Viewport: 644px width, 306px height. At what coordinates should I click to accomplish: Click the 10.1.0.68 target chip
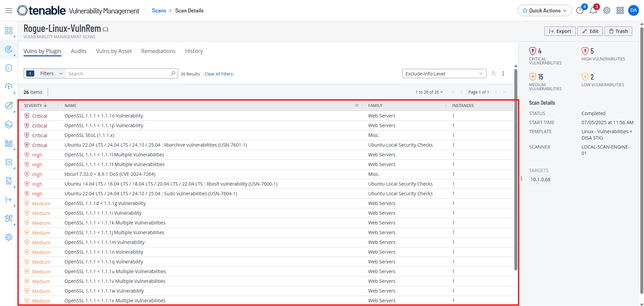(x=540, y=180)
